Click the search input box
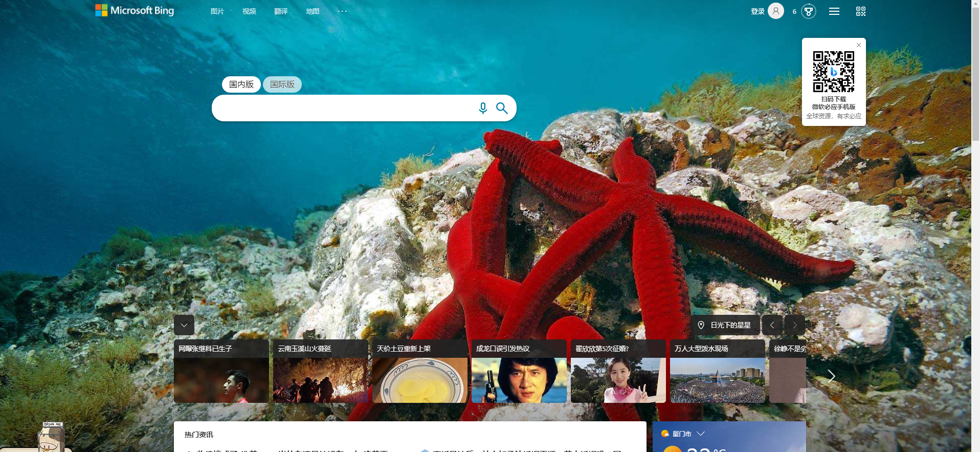The height and width of the screenshot is (452, 980). 343,108
